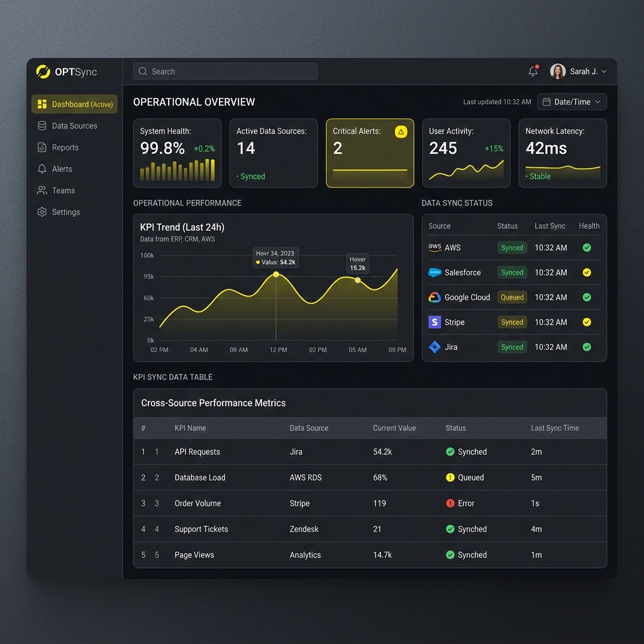Click the 14.7k current value cell
This screenshot has width=644, height=644.
(382, 555)
